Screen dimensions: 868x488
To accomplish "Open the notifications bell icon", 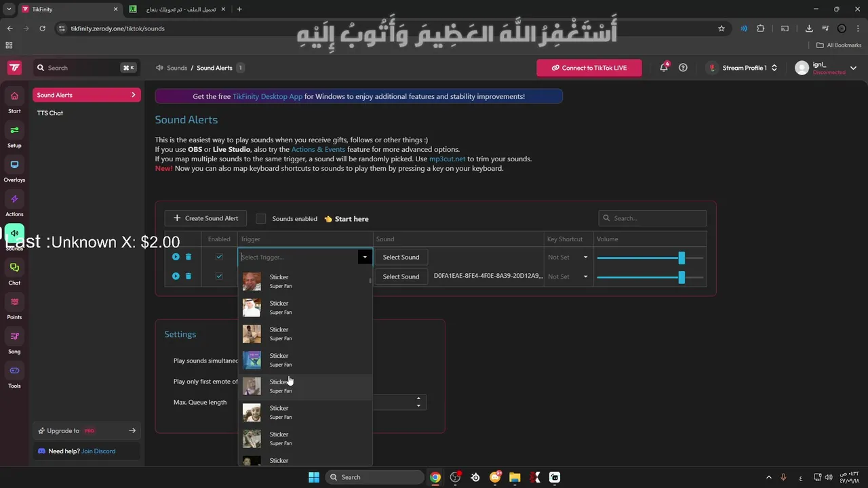I will tap(664, 68).
